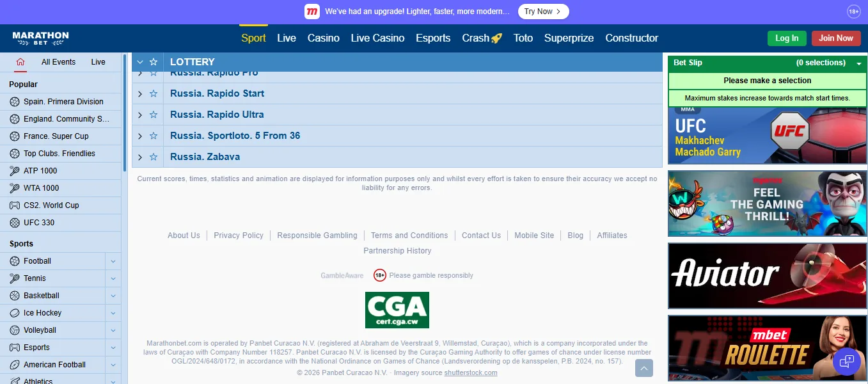Expand Russia. Rapido Start row
Image resolution: width=868 pixels, height=384 pixels.
click(x=140, y=93)
